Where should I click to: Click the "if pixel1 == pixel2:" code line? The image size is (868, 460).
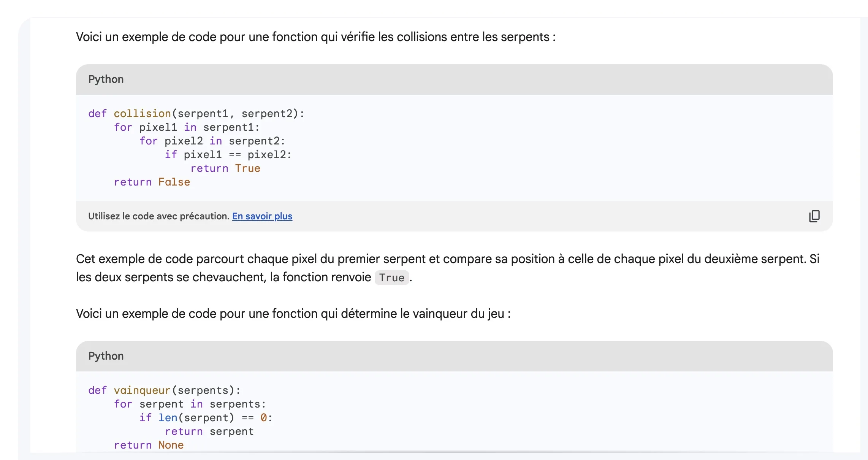click(x=228, y=155)
